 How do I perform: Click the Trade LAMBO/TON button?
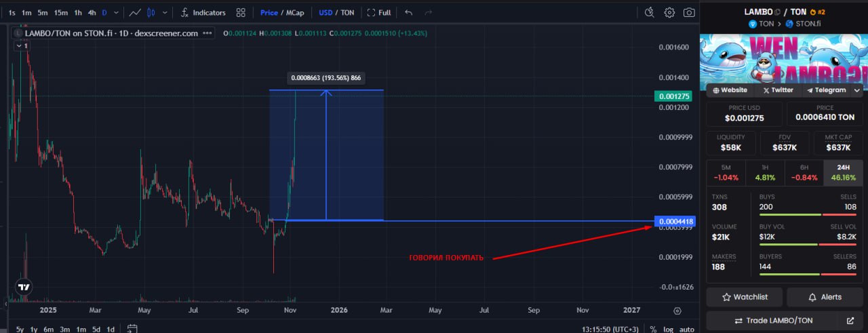(783, 320)
